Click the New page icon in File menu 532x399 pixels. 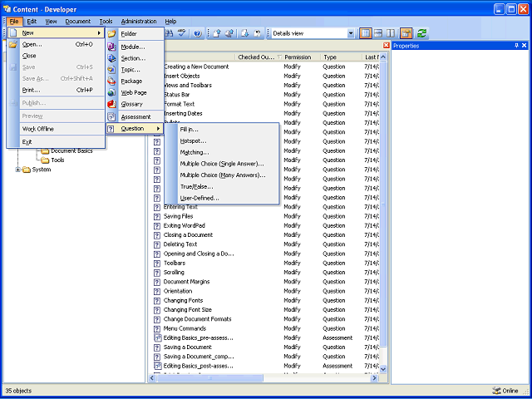[x=13, y=33]
